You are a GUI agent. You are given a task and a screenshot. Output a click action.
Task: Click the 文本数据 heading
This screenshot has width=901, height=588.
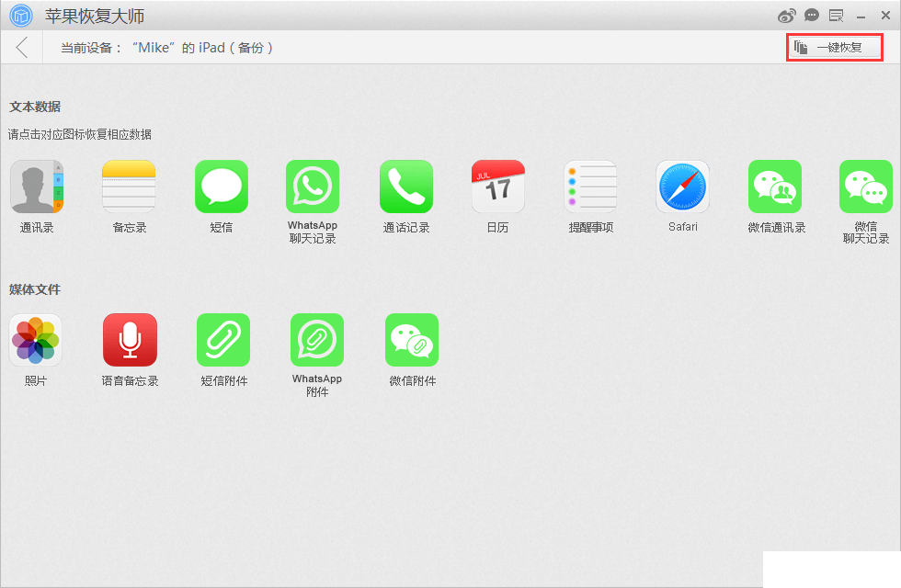(x=35, y=107)
